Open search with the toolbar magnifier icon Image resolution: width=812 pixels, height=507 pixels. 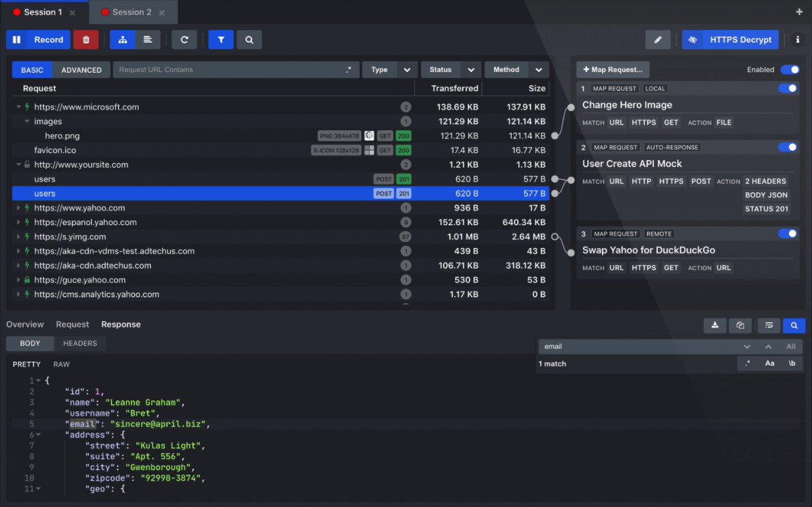[x=249, y=40]
